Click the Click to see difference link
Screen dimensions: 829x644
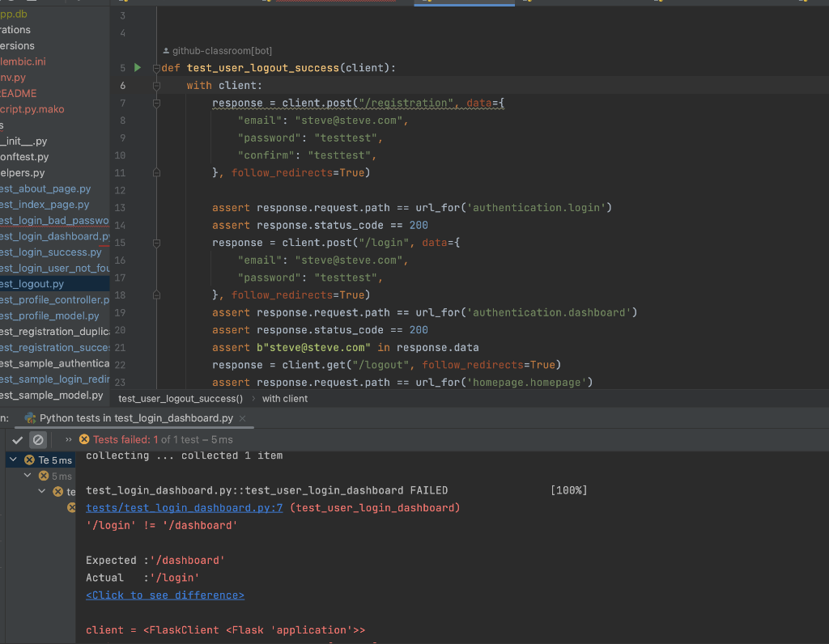[x=164, y=595]
